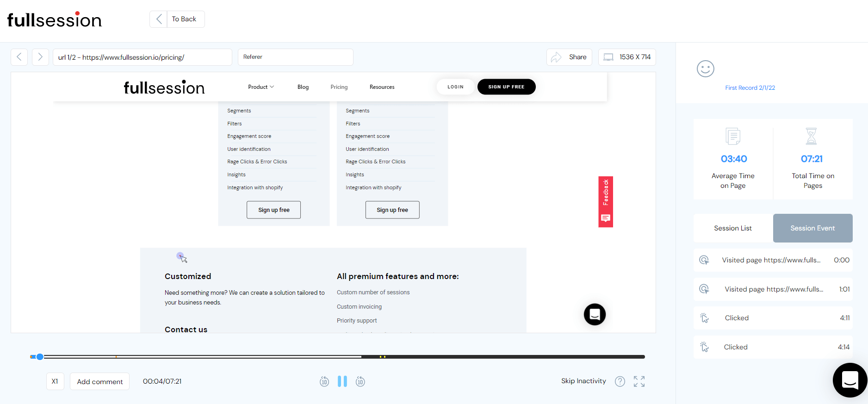Switch to Session Event tab
The height and width of the screenshot is (404, 868).
point(812,228)
